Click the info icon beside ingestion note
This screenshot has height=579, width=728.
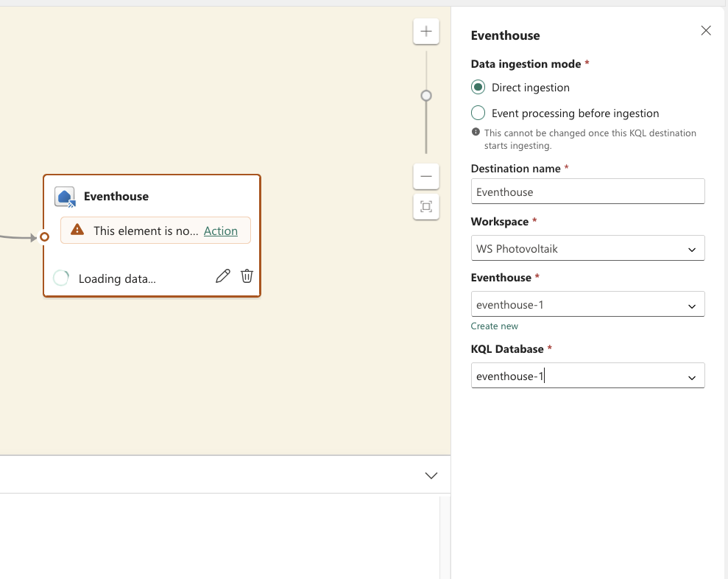click(476, 133)
